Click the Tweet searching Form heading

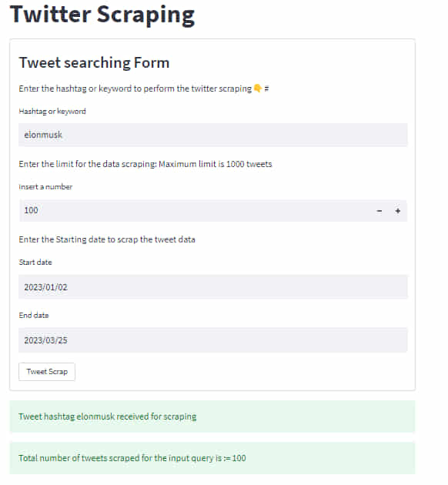tap(95, 63)
